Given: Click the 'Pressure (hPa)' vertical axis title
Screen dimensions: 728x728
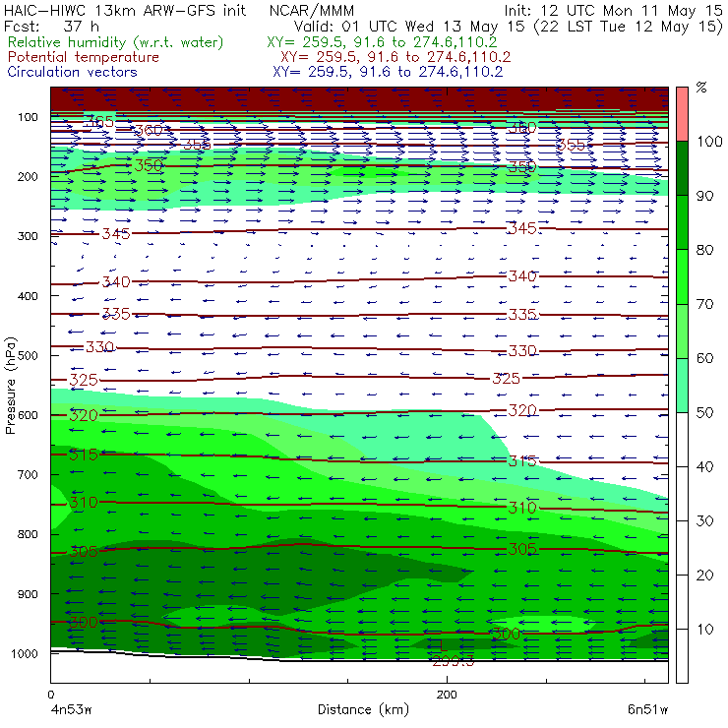Looking at the screenshot, I should click(x=11, y=386).
